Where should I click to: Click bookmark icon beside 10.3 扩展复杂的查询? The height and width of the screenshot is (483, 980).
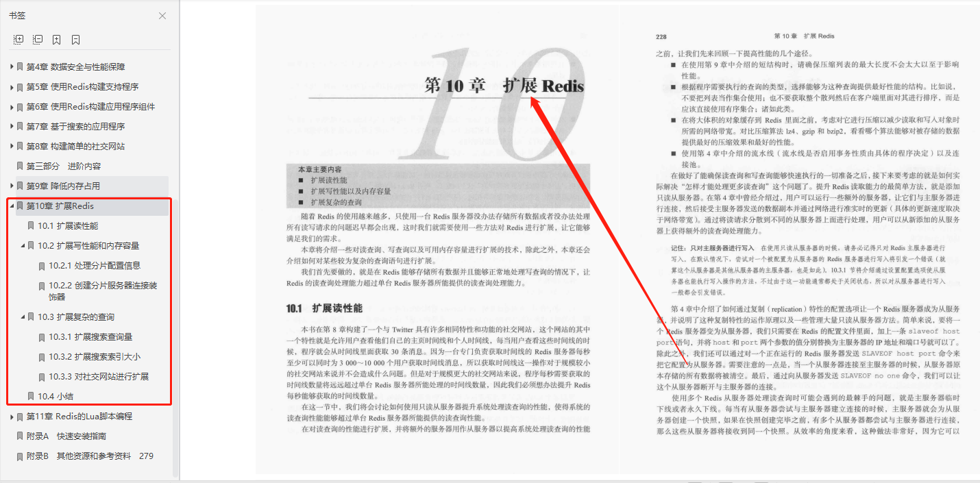click(31, 317)
